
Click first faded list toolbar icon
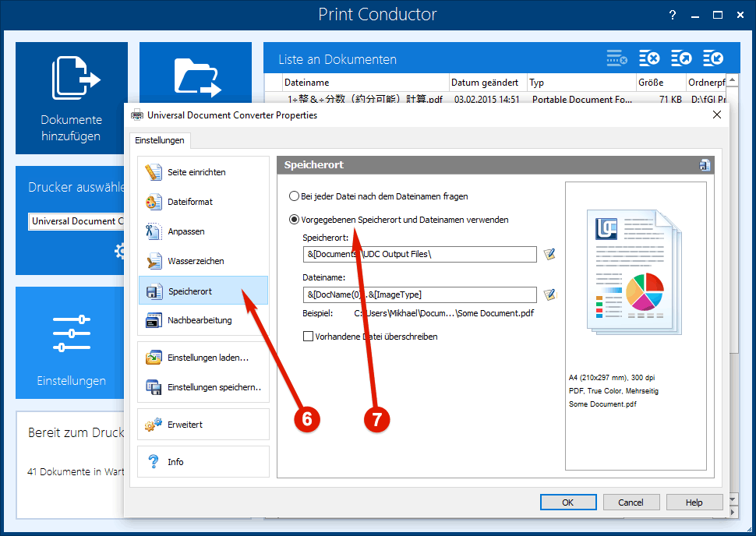(x=616, y=58)
